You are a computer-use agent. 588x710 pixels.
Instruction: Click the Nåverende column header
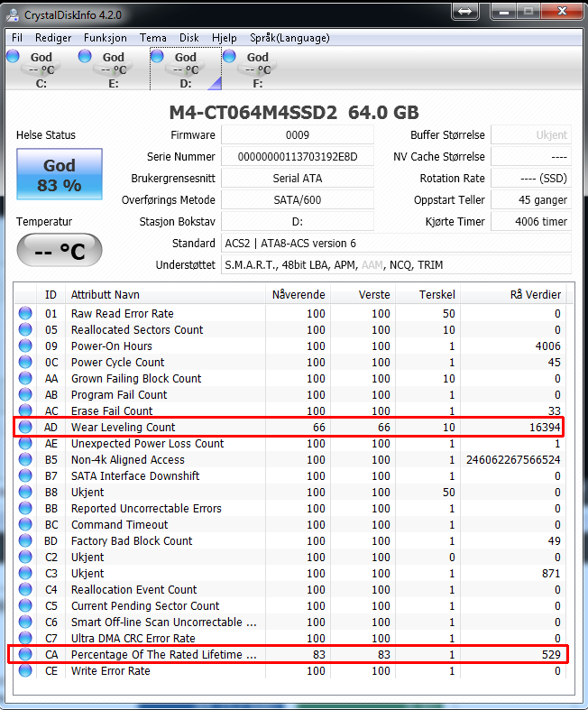pyautogui.click(x=298, y=295)
